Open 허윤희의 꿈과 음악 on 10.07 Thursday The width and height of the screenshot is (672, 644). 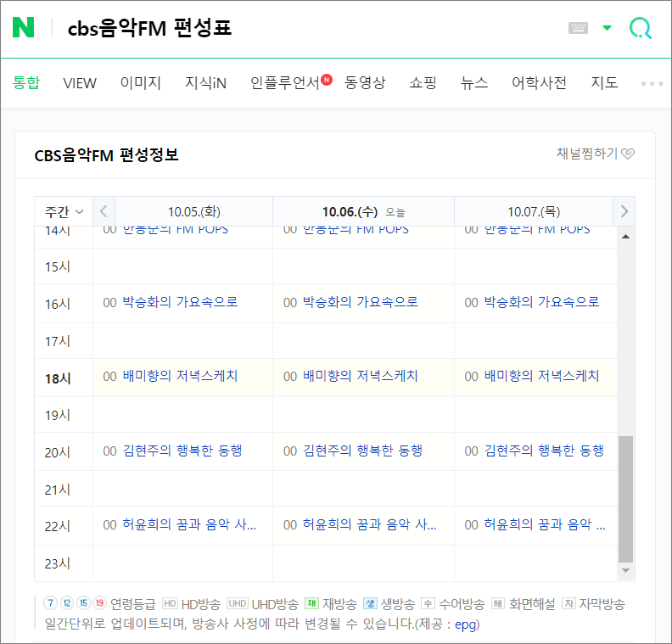point(545,524)
